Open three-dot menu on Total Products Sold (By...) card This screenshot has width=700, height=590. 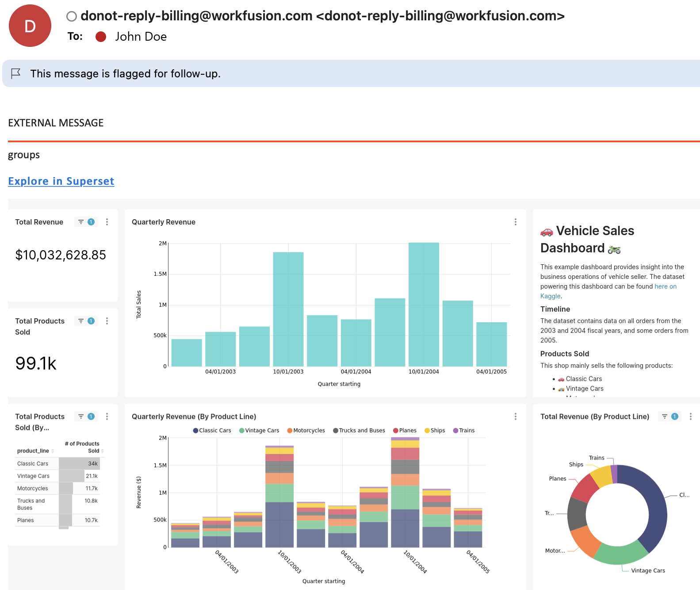click(107, 416)
